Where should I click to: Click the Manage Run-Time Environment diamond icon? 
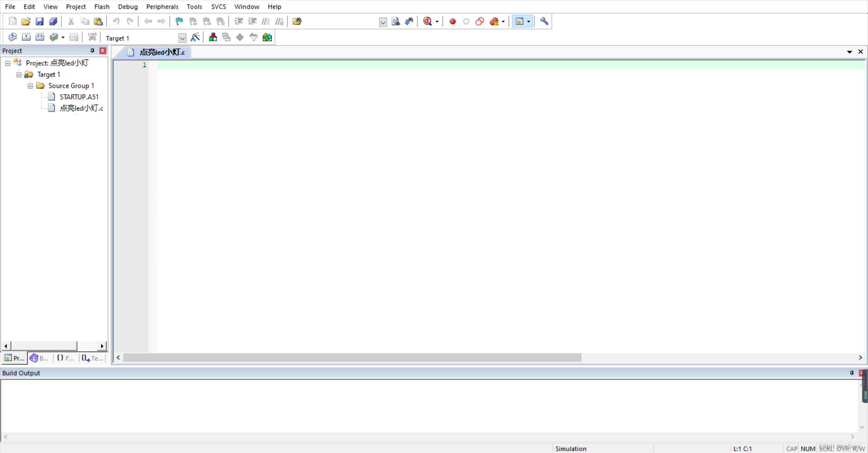pyautogui.click(x=240, y=37)
